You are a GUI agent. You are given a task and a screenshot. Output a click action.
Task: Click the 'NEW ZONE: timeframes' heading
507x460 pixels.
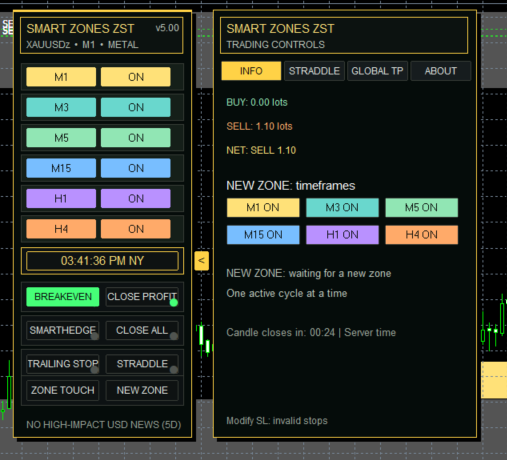point(291,186)
